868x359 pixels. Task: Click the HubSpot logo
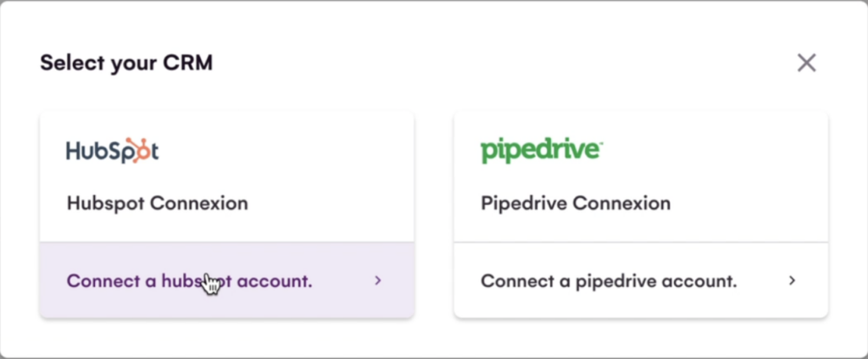pos(113,151)
